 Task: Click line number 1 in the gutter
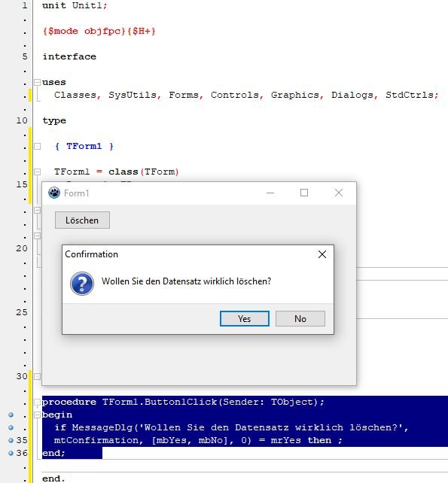coord(25,5)
